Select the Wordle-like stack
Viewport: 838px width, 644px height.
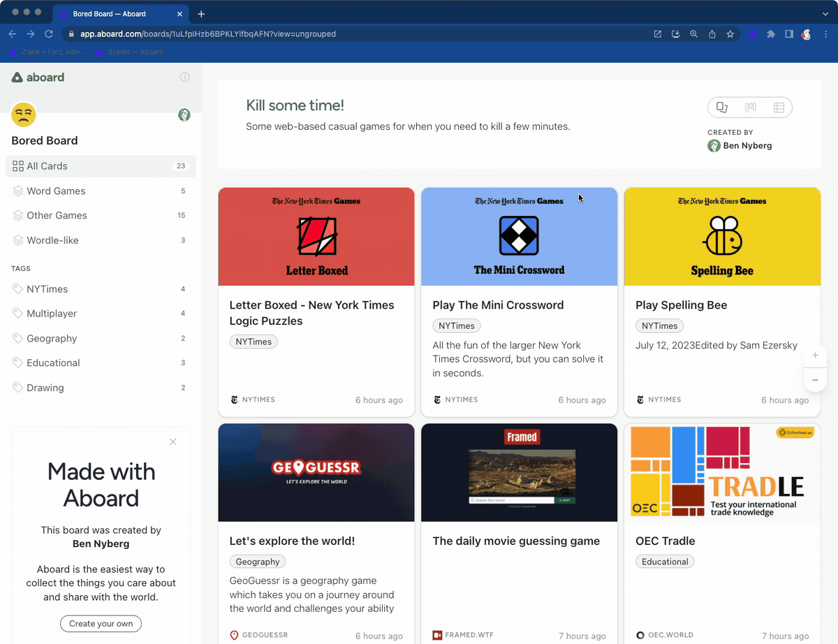(52, 240)
